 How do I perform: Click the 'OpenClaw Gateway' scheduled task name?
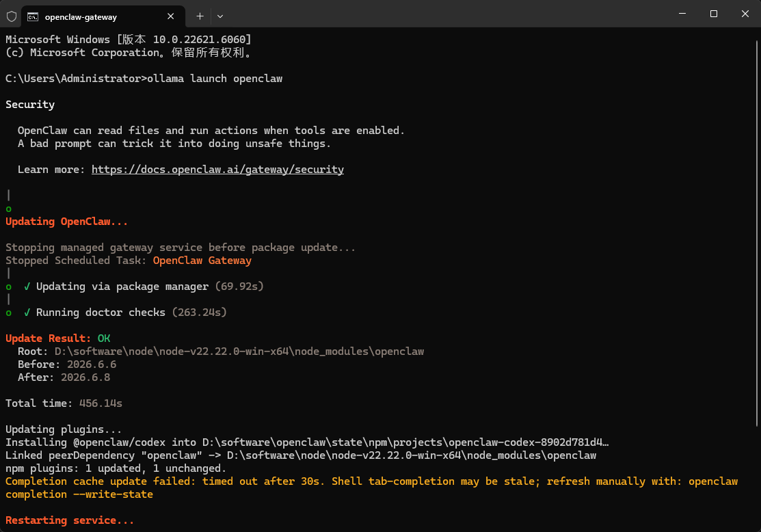(x=202, y=261)
